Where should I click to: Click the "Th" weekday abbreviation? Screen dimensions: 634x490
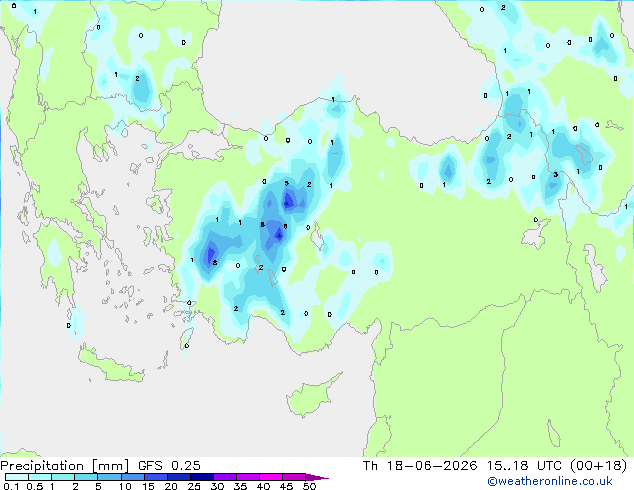point(370,466)
